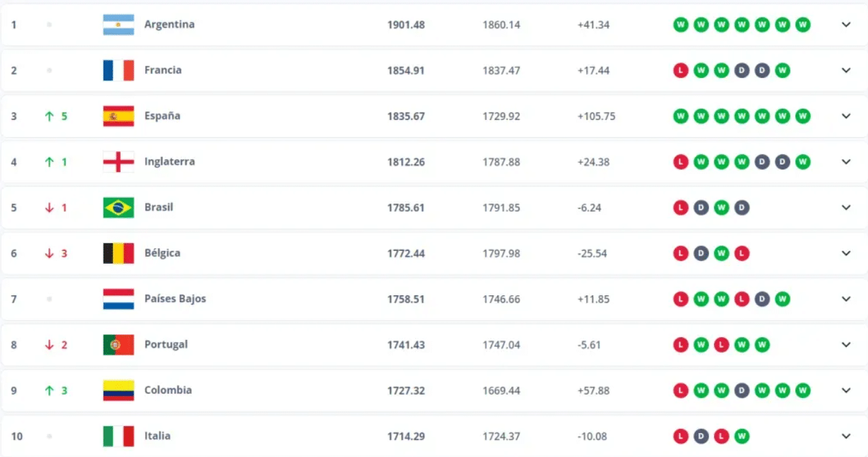
Task: Expand the Países Bajos row chevron
Action: (x=846, y=299)
